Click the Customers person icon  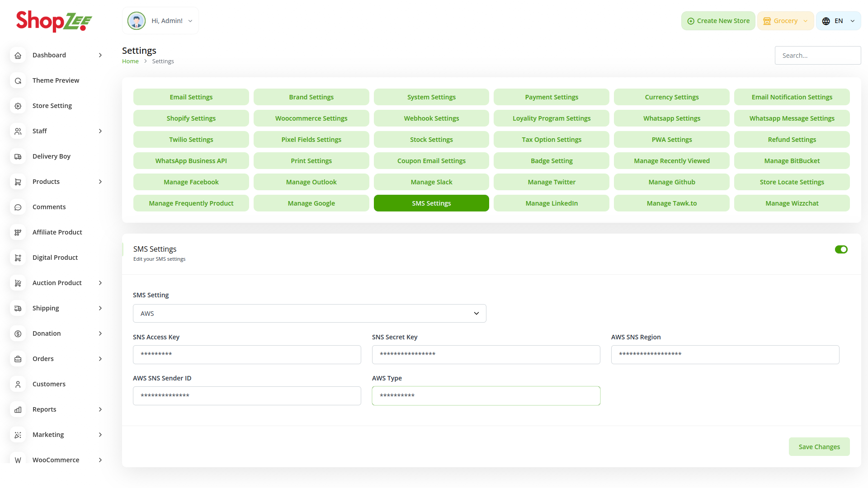(18, 384)
